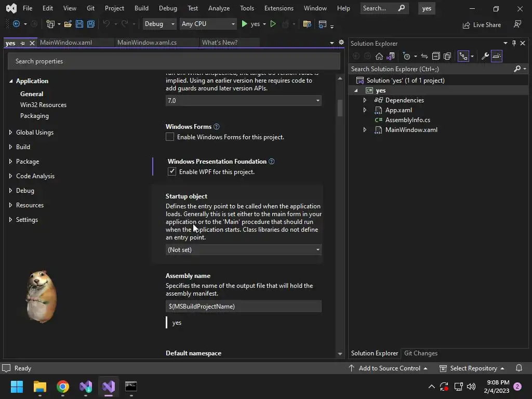Viewport: 532px width, 399px height.
Task: Close the 'yes' properties tab
Action: pos(32,43)
